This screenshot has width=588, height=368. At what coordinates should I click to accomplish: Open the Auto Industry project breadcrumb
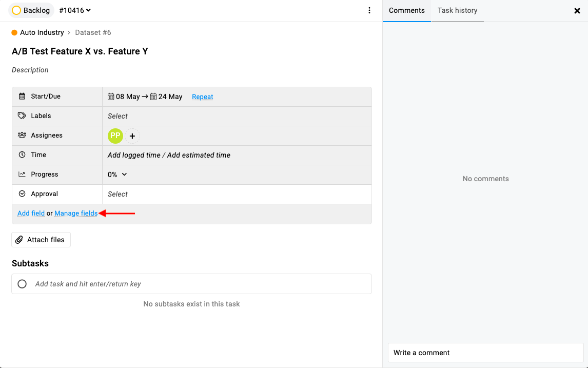pyautogui.click(x=42, y=33)
